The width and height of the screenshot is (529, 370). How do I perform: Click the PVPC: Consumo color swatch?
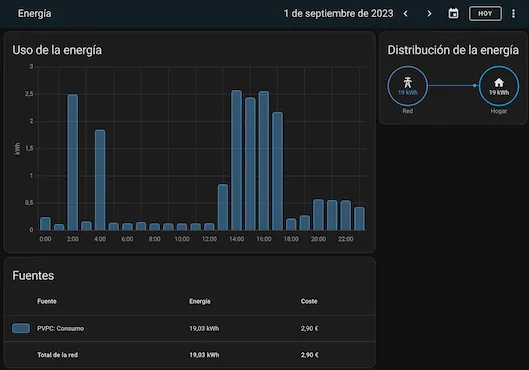pos(21,328)
